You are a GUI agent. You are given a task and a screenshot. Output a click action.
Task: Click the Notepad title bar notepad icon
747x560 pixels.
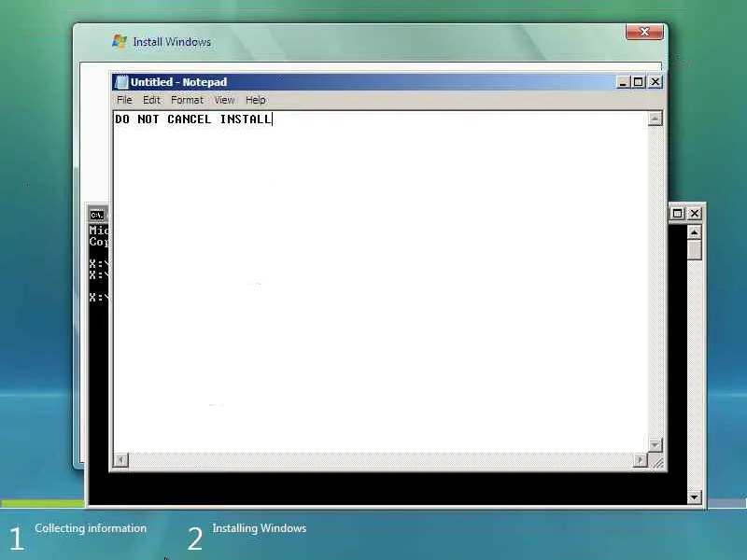(x=122, y=82)
